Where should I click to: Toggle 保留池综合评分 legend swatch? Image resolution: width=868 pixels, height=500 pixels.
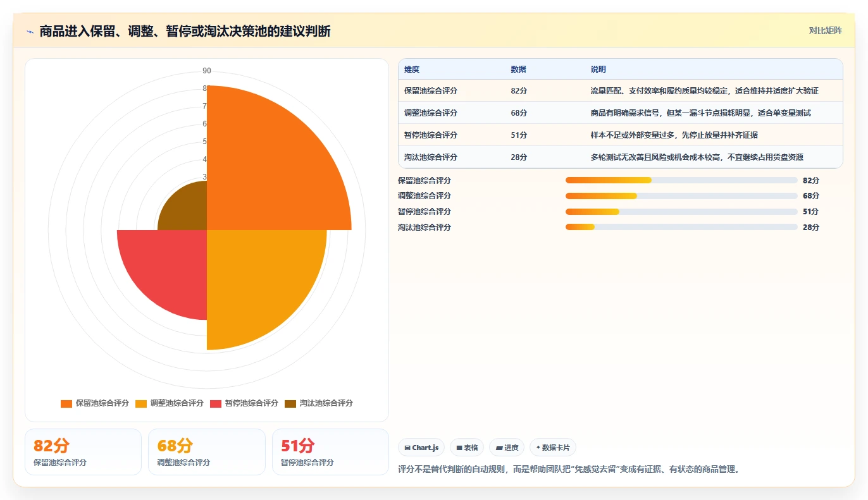click(x=66, y=403)
